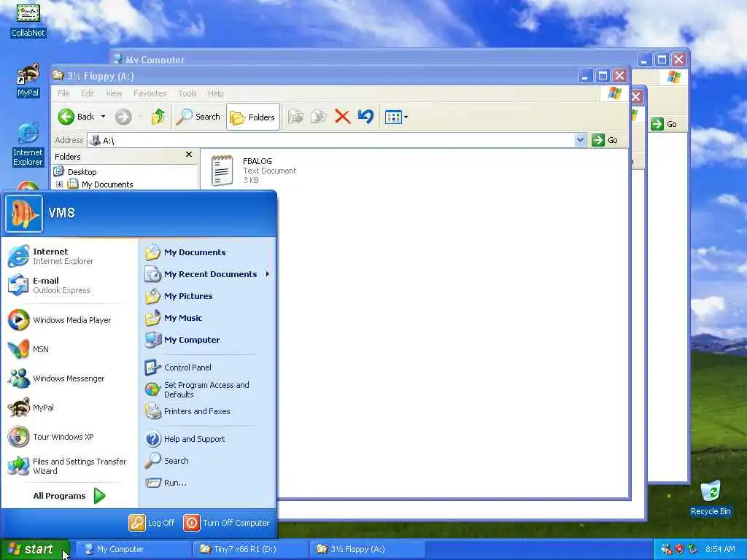Open Help and Support
Viewport: 747px width, 560px height.
click(208, 438)
